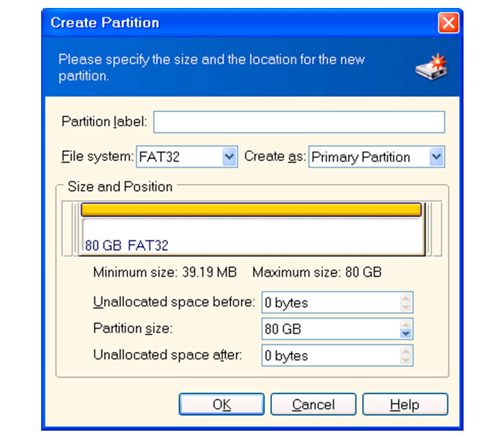The image size is (504, 436).
Task: Open the File system dropdown arrow
Action: point(229,157)
